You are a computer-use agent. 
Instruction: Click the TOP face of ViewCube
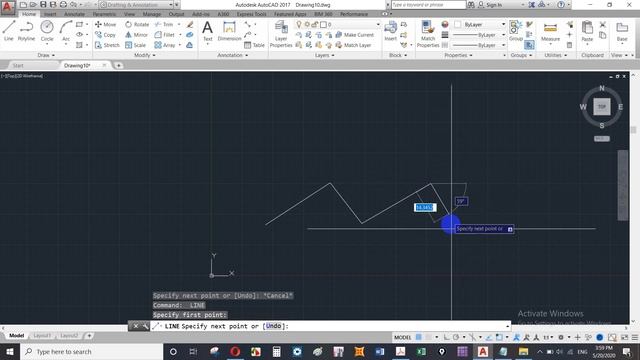coord(602,107)
